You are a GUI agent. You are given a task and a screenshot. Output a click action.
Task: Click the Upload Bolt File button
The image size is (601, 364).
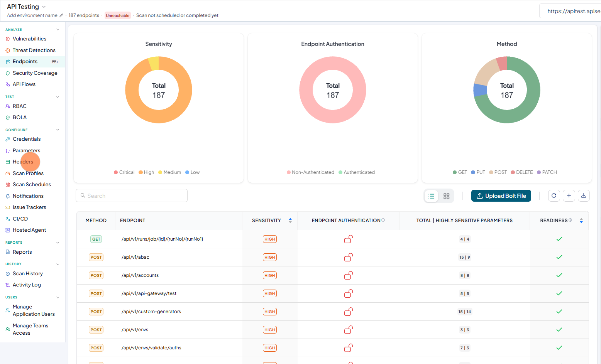(501, 196)
